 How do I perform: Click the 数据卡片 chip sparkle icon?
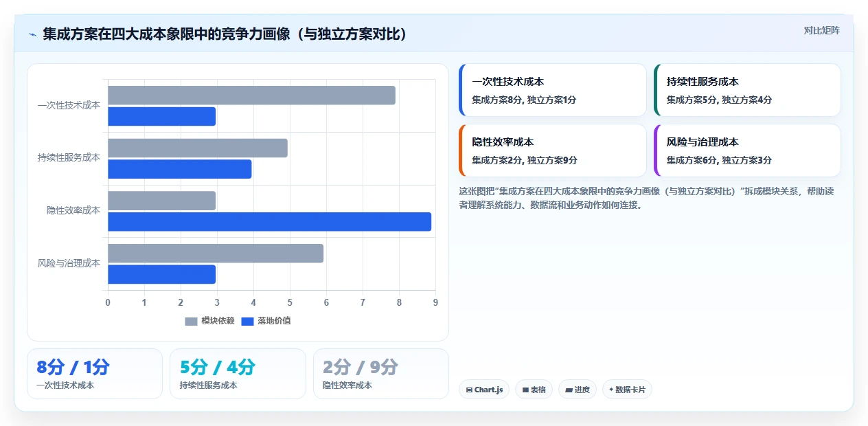(x=611, y=390)
